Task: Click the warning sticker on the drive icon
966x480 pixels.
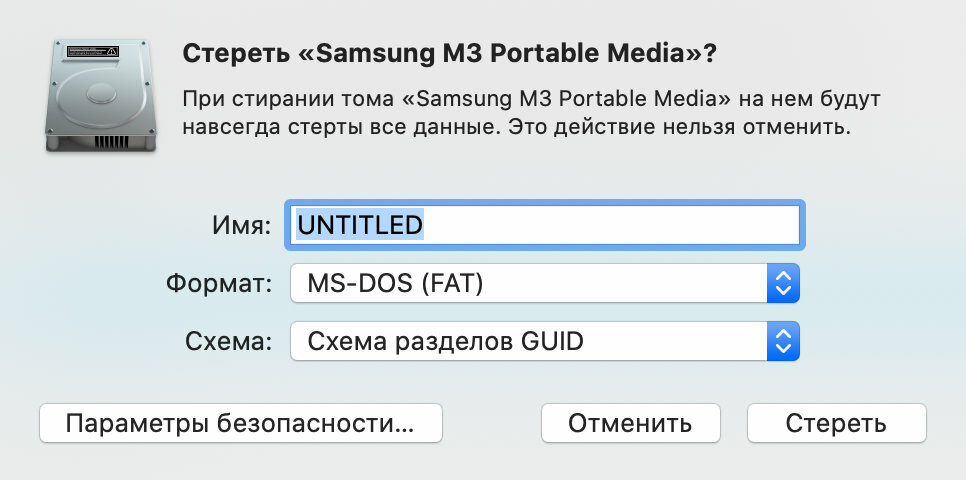Action: coord(94,52)
